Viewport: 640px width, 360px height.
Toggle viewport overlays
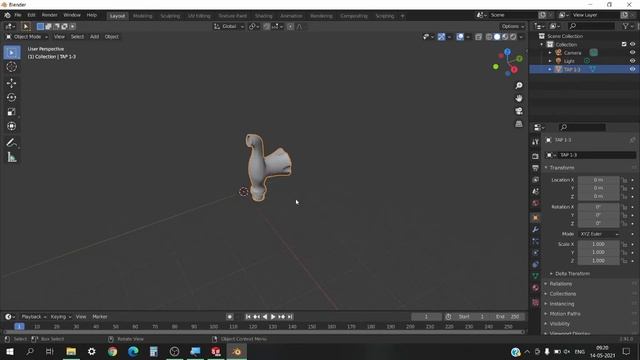point(460,37)
